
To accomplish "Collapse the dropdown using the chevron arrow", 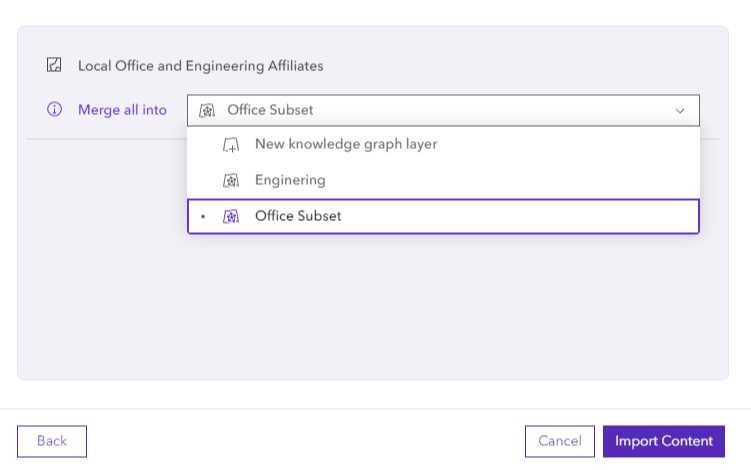I will coord(680,110).
